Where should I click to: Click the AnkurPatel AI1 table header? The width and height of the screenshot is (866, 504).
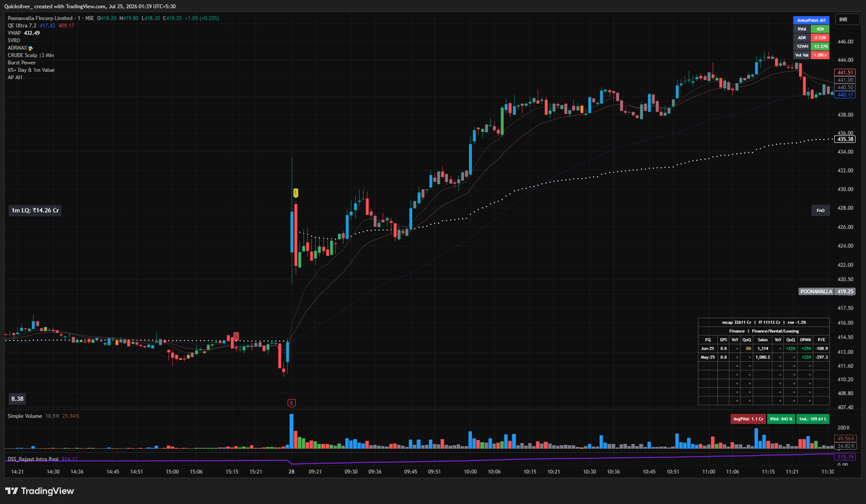tap(810, 21)
